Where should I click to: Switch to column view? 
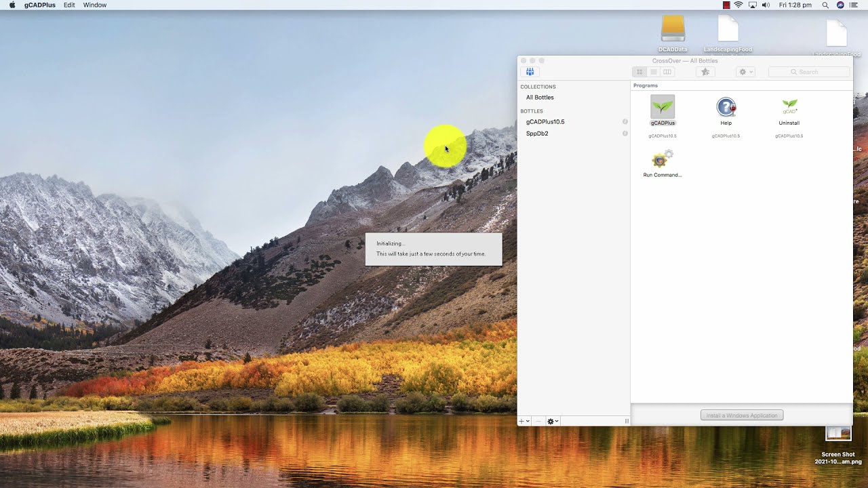[667, 72]
